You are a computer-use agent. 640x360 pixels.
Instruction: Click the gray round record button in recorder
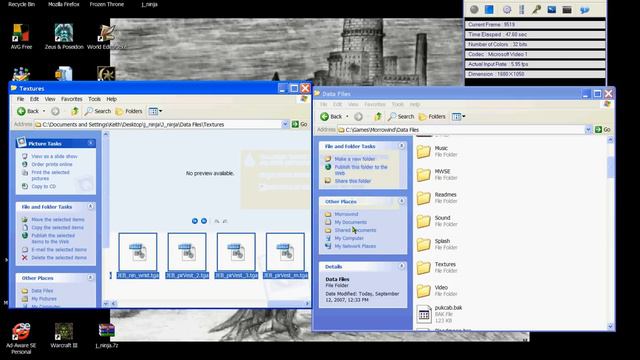click(x=474, y=9)
